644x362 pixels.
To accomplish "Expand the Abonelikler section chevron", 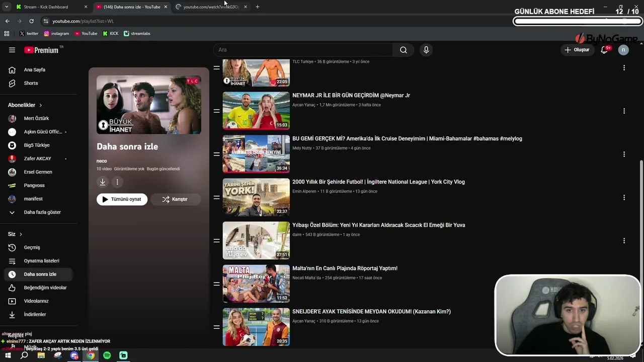I will pyautogui.click(x=40, y=105).
